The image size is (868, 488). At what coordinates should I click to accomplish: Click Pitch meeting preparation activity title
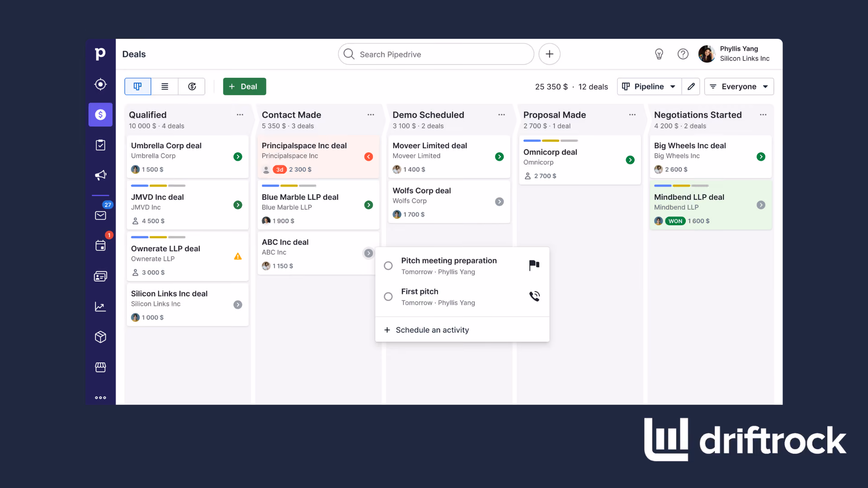(x=448, y=261)
